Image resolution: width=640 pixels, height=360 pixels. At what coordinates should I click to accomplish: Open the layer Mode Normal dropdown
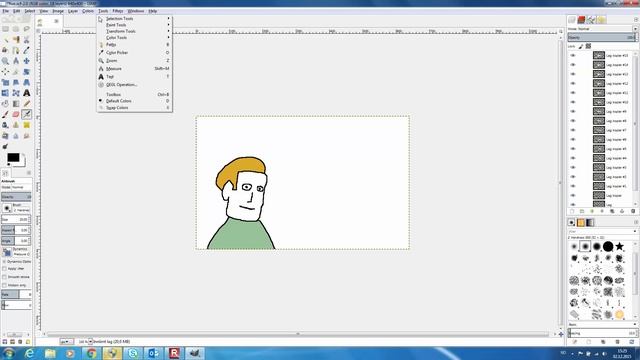coord(602,29)
